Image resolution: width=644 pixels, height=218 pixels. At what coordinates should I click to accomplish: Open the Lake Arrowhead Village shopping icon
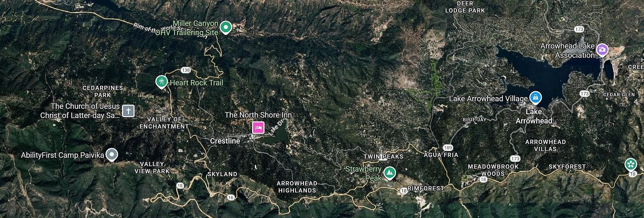535,98
